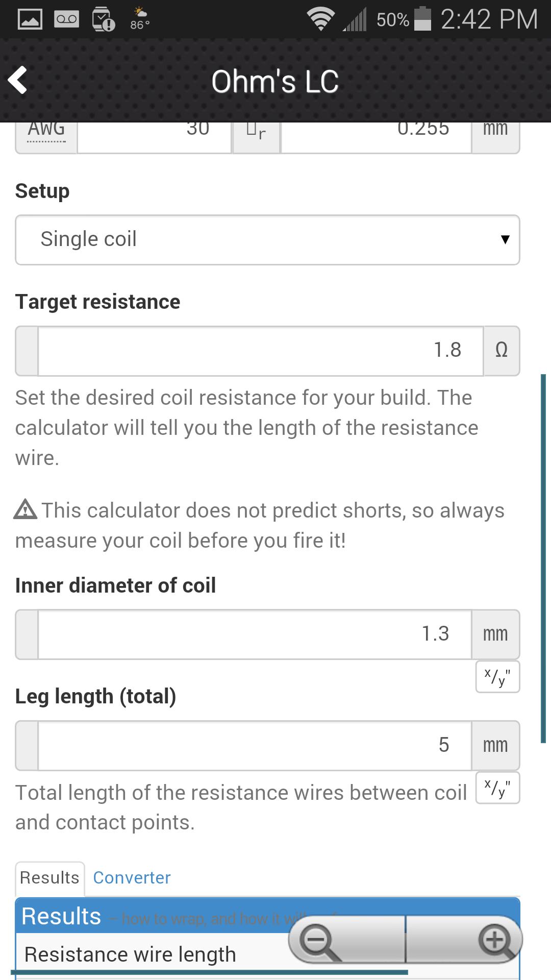Click the vertical scrollbar indicator
Viewport: 551px width, 980px height.
(543, 558)
